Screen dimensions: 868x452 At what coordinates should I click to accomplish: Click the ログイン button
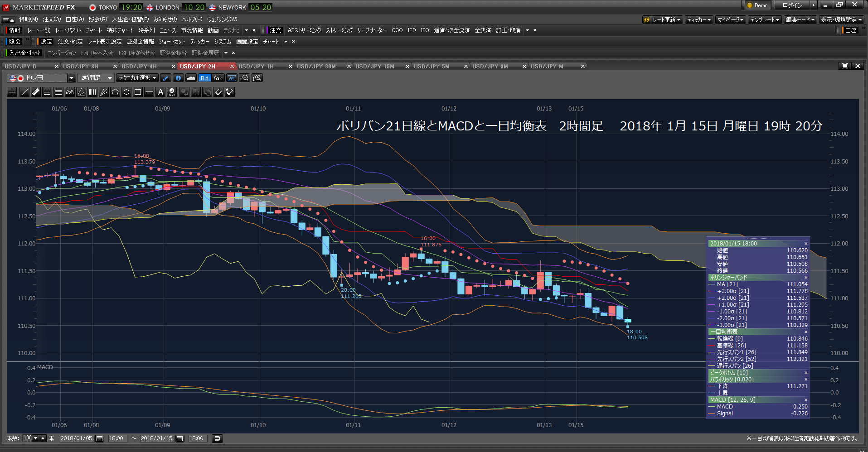pyautogui.click(x=792, y=5)
